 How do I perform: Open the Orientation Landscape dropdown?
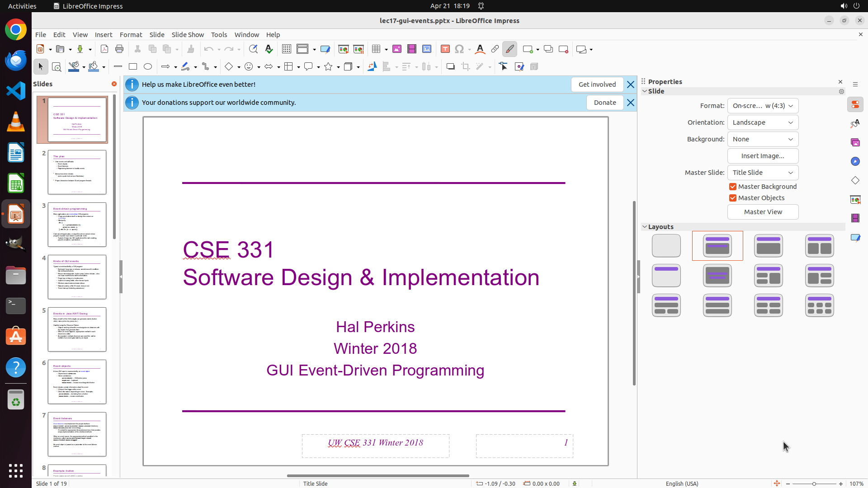tap(763, 122)
